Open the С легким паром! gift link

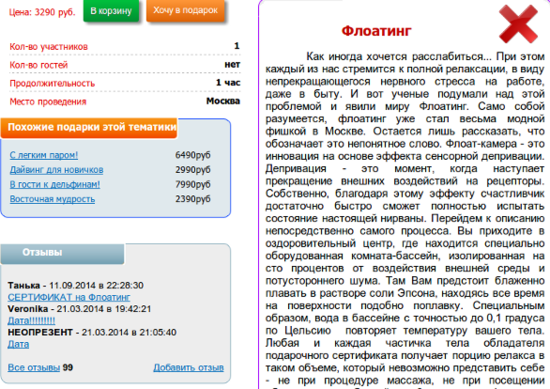tap(44, 155)
